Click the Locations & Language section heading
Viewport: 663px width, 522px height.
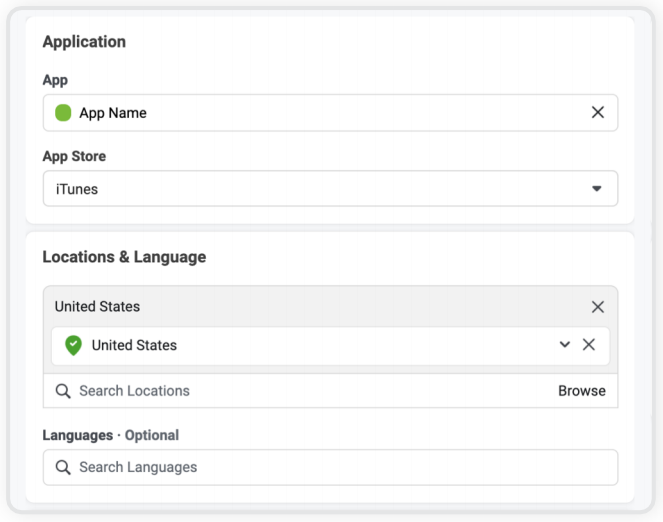124,257
